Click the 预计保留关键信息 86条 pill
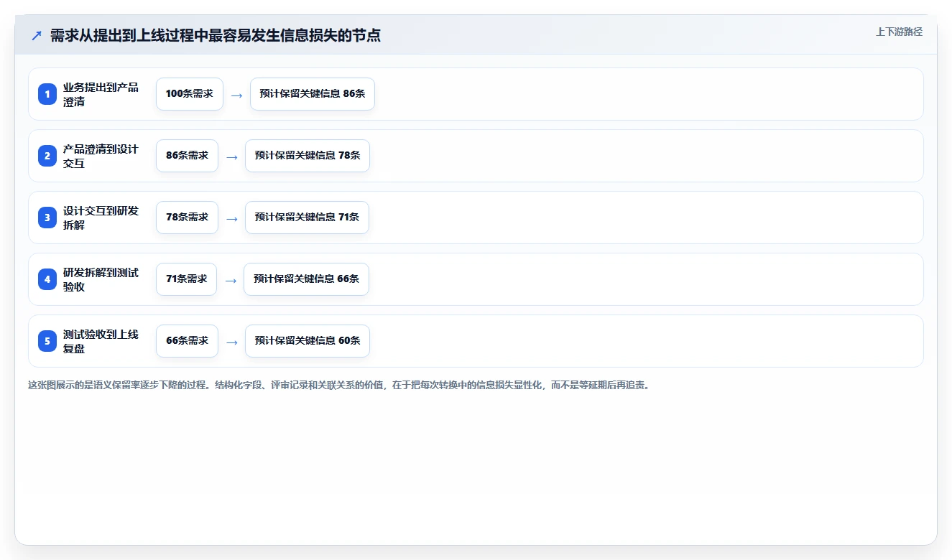Image resolution: width=952 pixels, height=560 pixels. [x=313, y=94]
